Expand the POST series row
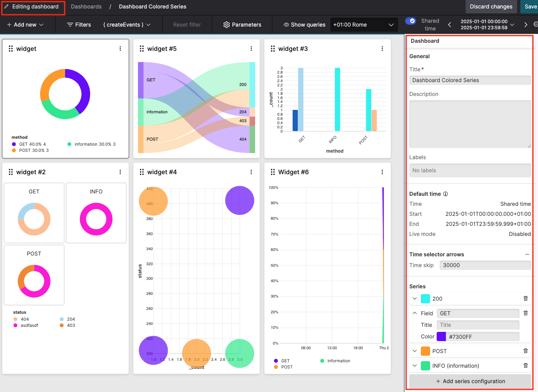The image size is (538, 392). coord(415,351)
